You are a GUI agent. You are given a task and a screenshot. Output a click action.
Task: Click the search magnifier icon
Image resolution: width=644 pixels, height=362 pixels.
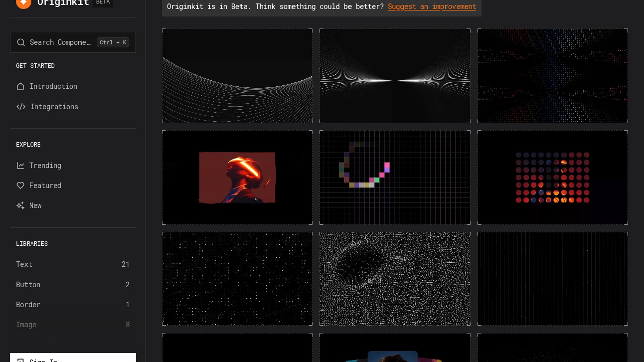point(21,42)
